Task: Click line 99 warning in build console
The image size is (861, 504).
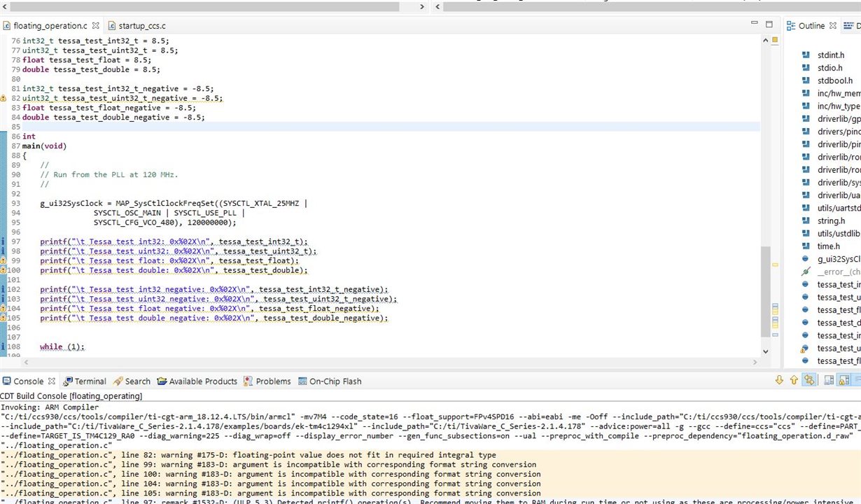Action: pos(269,464)
